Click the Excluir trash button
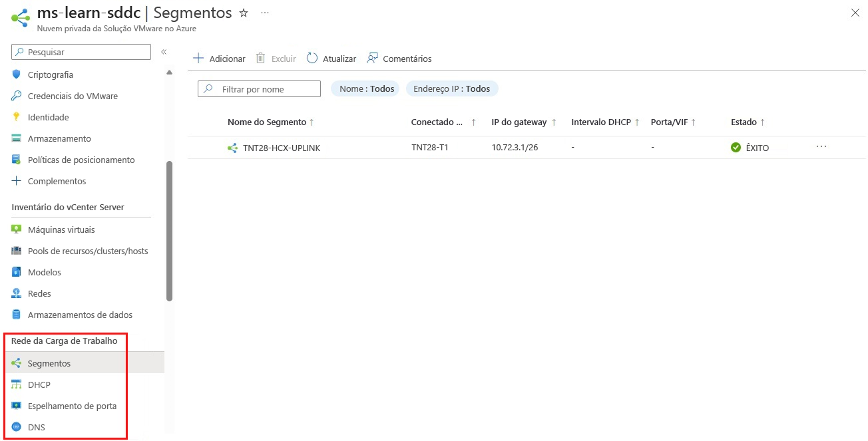 tap(276, 59)
